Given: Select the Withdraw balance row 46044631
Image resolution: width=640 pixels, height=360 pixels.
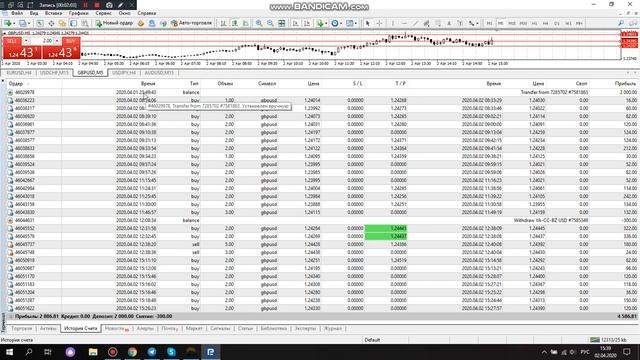Looking at the screenshot, I should tap(322, 220).
